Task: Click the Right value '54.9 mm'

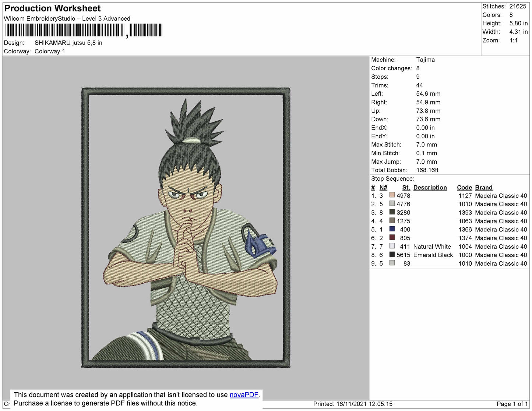Action: tap(428, 102)
